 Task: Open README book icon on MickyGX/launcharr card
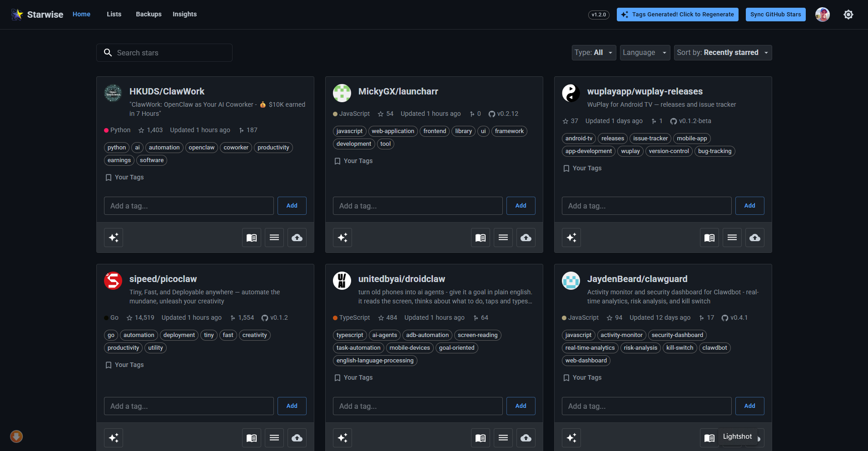coord(481,238)
